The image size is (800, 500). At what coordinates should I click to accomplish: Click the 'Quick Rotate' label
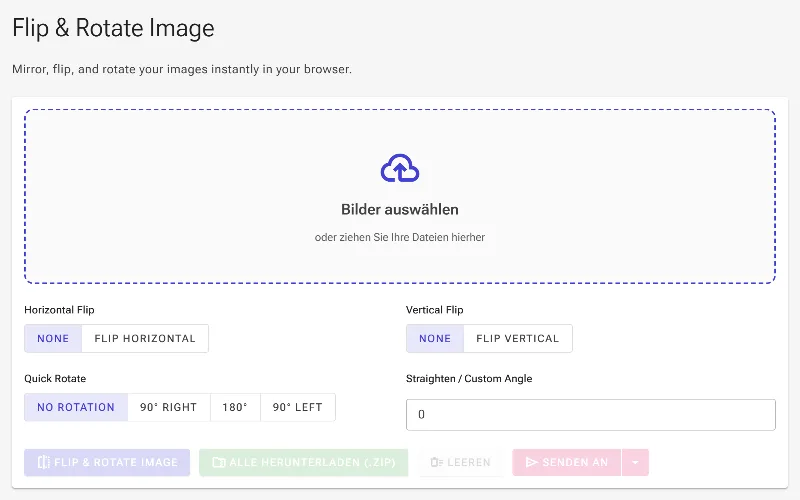click(x=55, y=379)
